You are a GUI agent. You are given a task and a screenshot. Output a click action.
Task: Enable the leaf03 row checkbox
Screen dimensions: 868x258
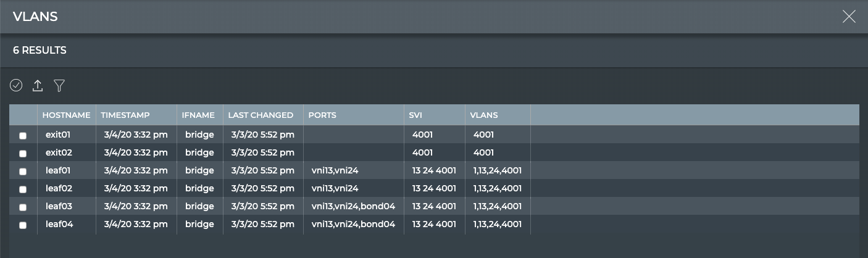[23, 207]
